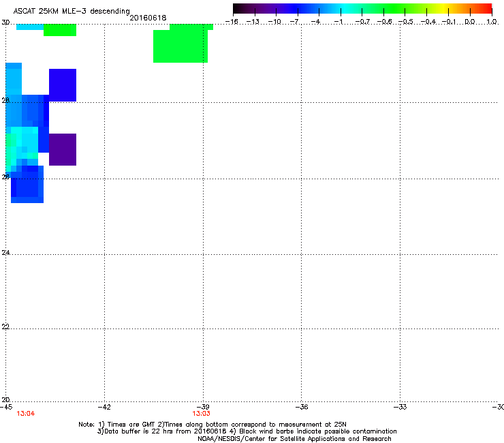Screen dimensions: 504x443
Task: Click the light blue strip at 30N top left
Action: 30,27
